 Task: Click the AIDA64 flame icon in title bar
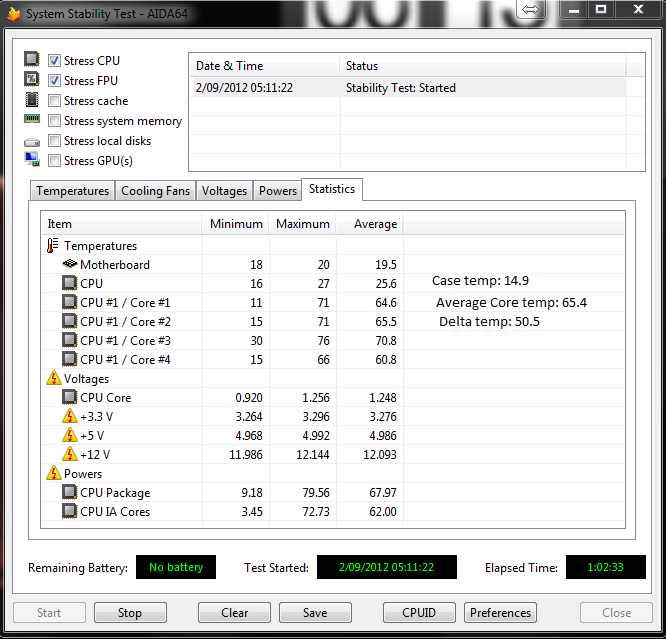coord(14,14)
